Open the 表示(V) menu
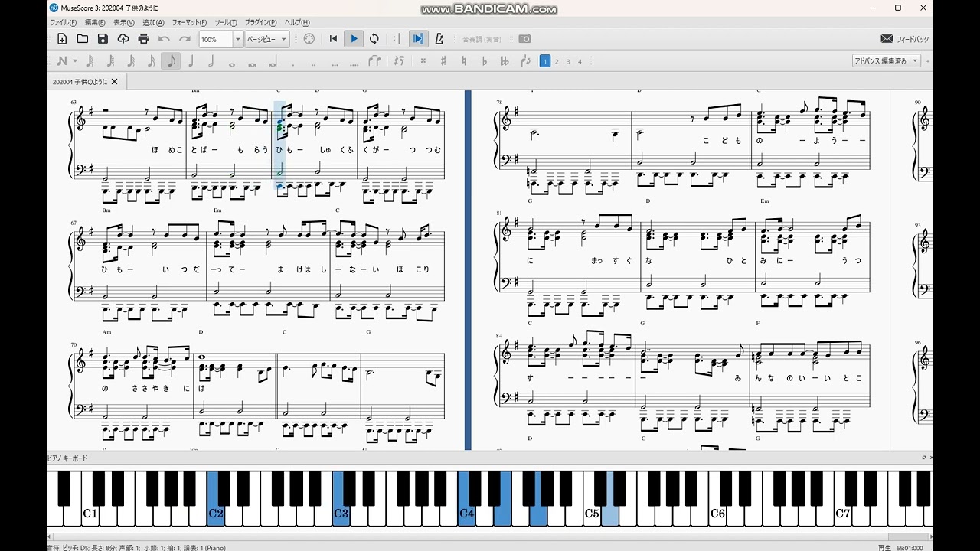Viewport: 980px width, 551px height. point(124,23)
